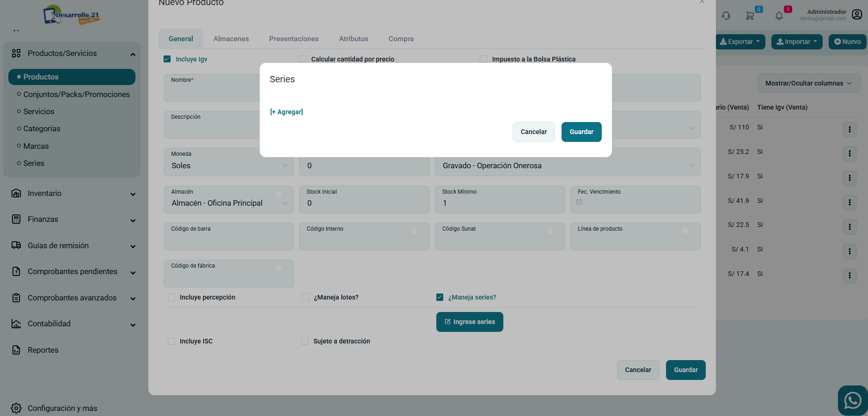This screenshot has height=416, width=868.
Task: Open the administrator user profile icon
Action: point(857,15)
